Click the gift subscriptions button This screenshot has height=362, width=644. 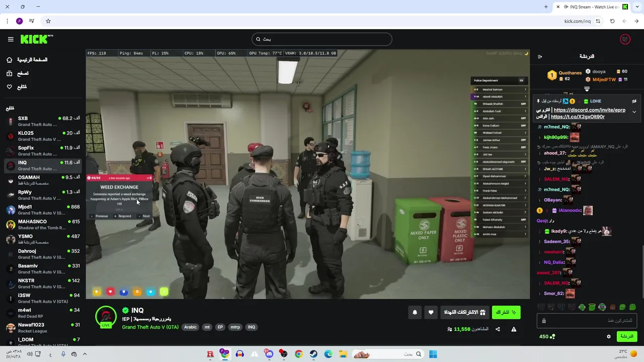point(464,312)
